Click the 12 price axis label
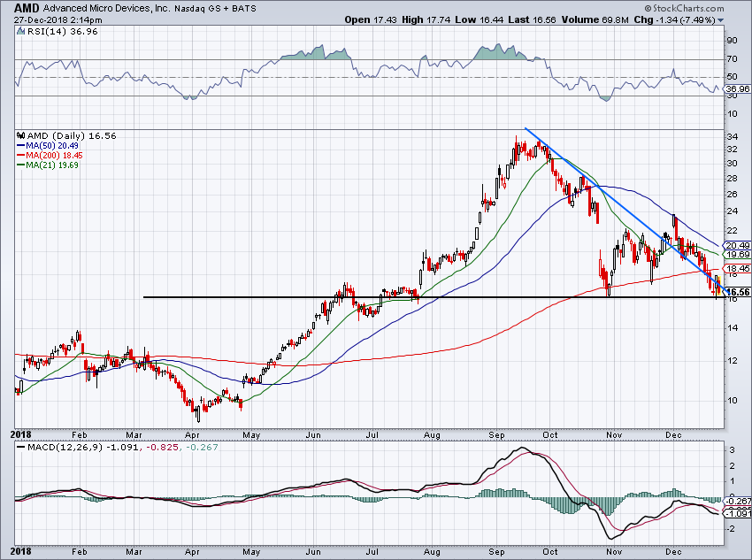Image resolution: width=752 pixels, height=560 pixels. pyautogui.click(x=732, y=361)
